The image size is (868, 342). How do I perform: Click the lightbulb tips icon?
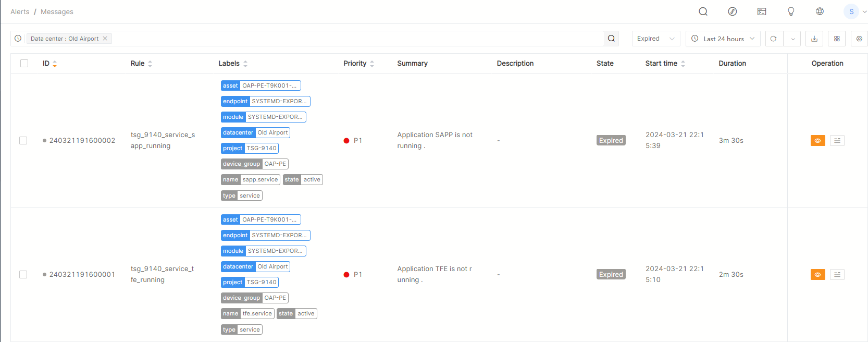pos(790,11)
